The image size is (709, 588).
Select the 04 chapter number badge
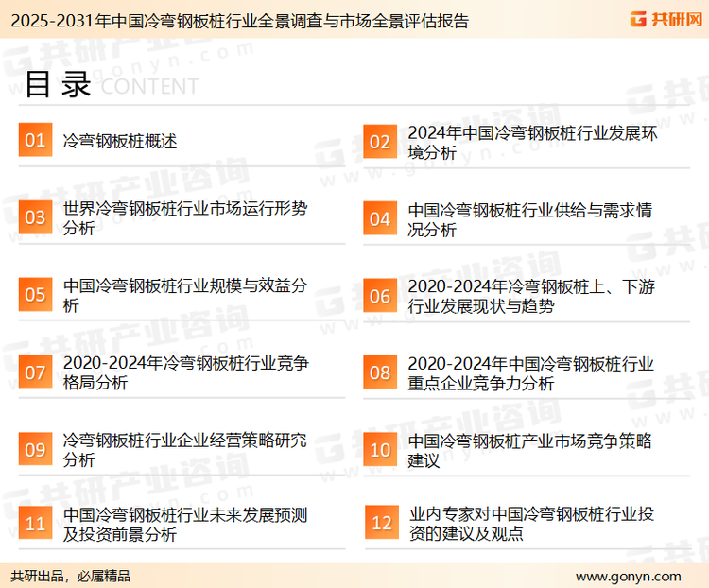pos(379,218)
